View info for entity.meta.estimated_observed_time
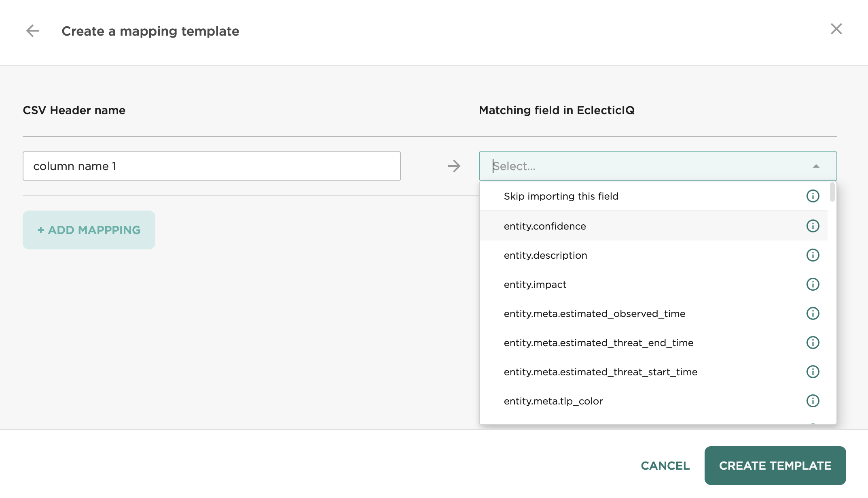Image resolution: width=868 pixels, height=498 pixels. pos(813,313)
